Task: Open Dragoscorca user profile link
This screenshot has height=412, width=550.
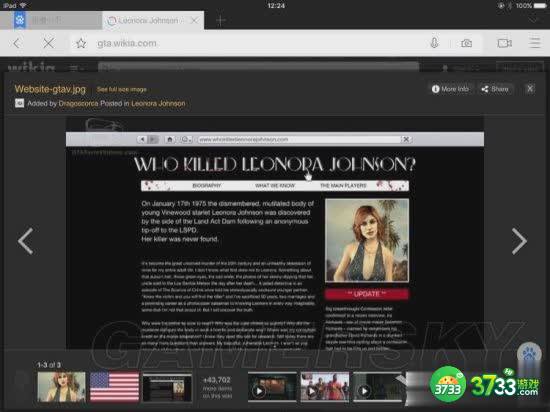Action: [x=78, y=103]
